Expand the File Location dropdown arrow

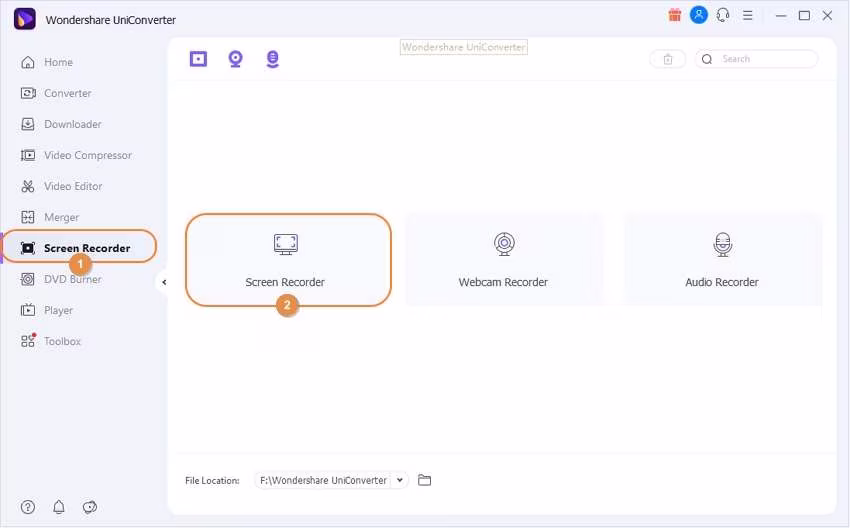coord(400,480)
